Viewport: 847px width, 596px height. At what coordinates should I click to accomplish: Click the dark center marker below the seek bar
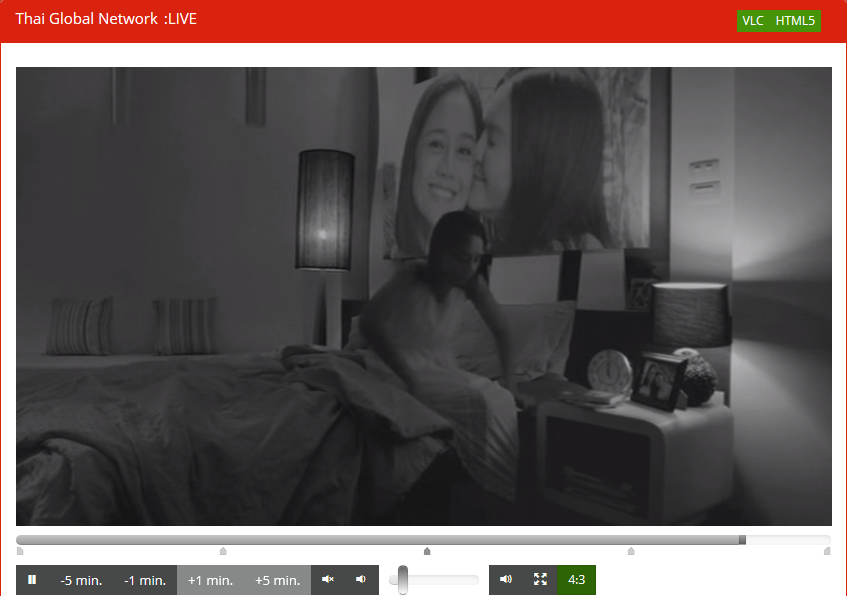(x=427, y=551)
